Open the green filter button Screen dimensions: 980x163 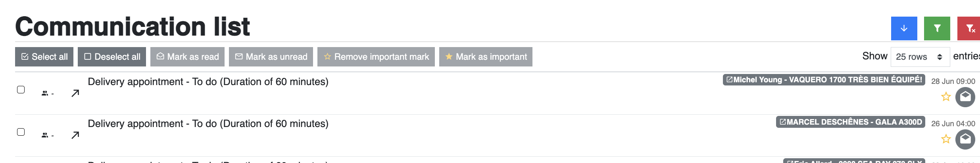[937, 28]
